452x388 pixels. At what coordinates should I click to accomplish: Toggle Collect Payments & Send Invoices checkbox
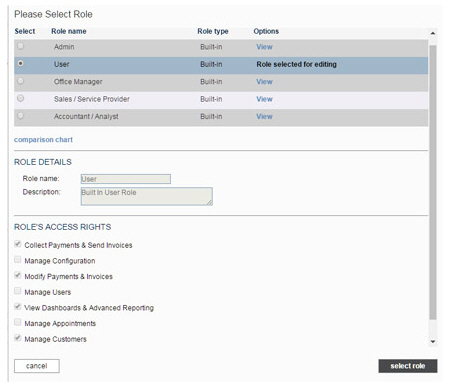pos(18,244)
